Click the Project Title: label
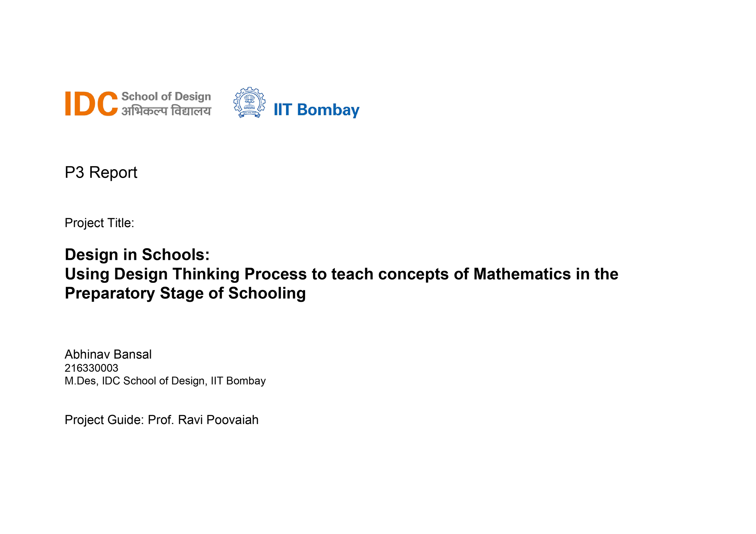This screenshot has height=534, width=756. [x=99, y=223]
